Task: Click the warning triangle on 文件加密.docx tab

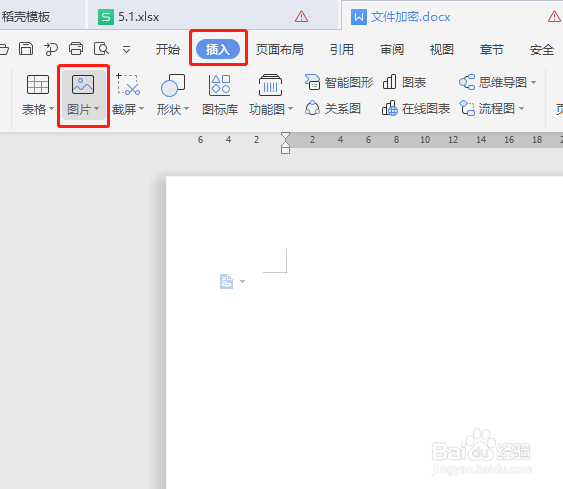Action: pos(554,16)
